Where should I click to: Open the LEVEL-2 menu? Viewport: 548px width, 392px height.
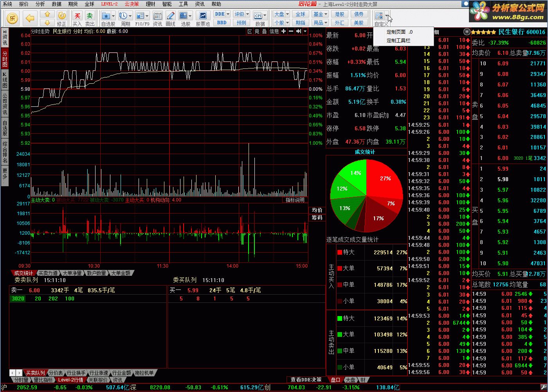[109, 4]
